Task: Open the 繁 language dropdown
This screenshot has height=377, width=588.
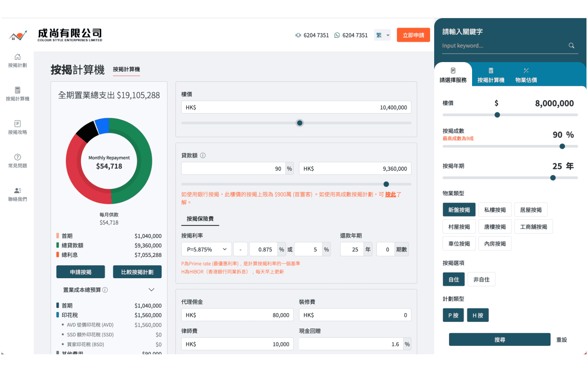Action: click(x=382, y=35)
